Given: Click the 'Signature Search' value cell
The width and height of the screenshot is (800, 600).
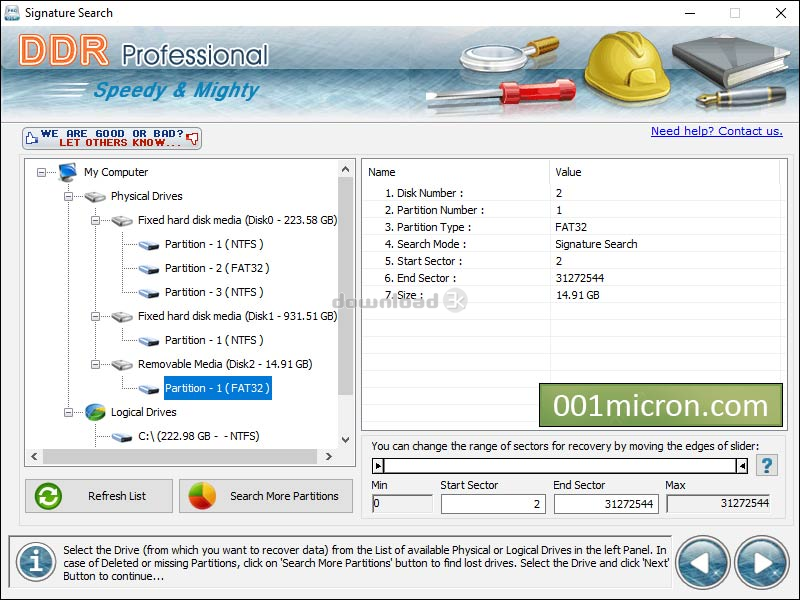Looking at the screenshot, I should [x=596, y=244].
